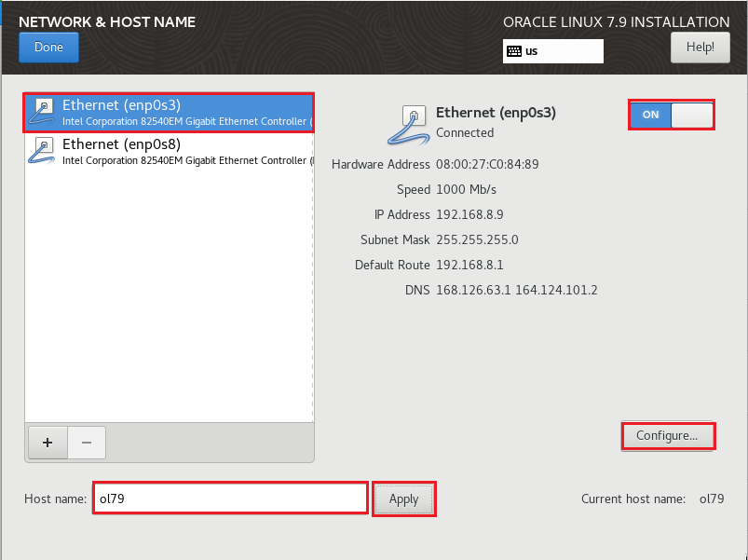Click the DNS value 168.126.63.1 164.124.101.2
748x560 pixels.
click(517, 290)
